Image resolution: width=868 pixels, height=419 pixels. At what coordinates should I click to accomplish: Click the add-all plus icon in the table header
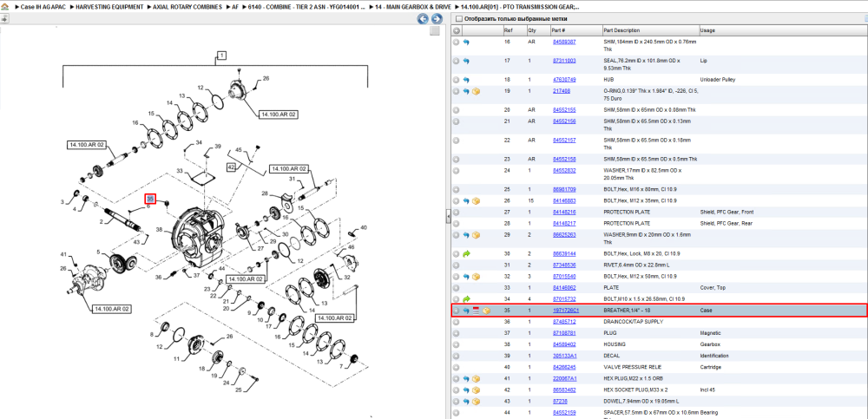(457, 30)
